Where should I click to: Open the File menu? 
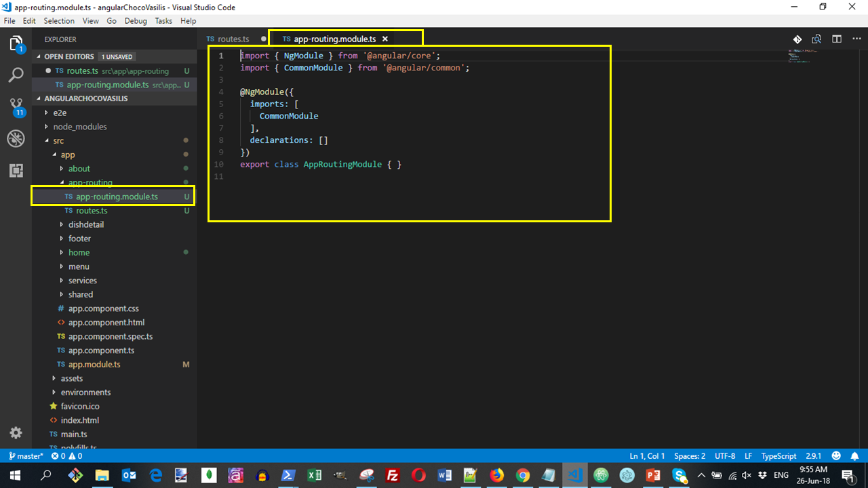click(9, 21)
